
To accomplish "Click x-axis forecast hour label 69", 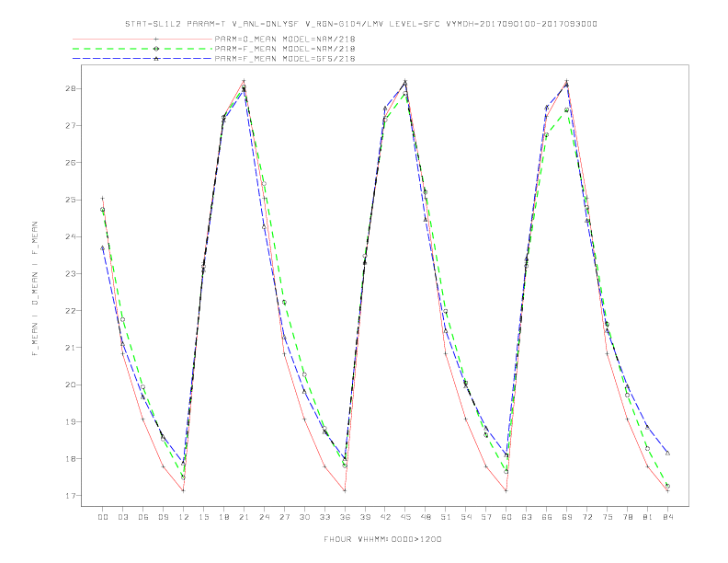I will (567, 517).
